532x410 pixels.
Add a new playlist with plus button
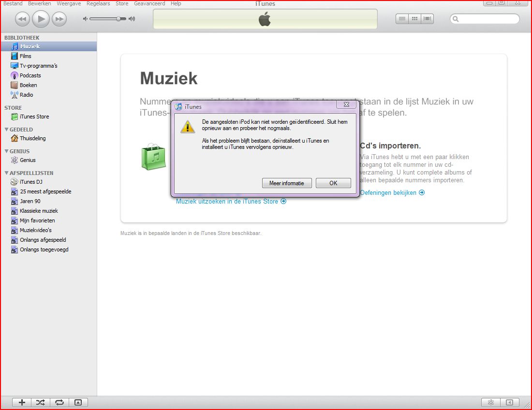[22, 403]
